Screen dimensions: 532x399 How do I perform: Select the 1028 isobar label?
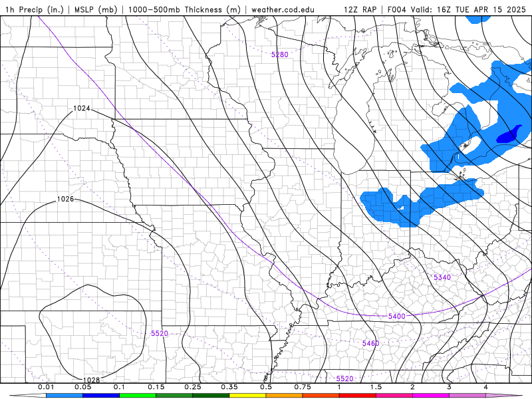point(91,380)
